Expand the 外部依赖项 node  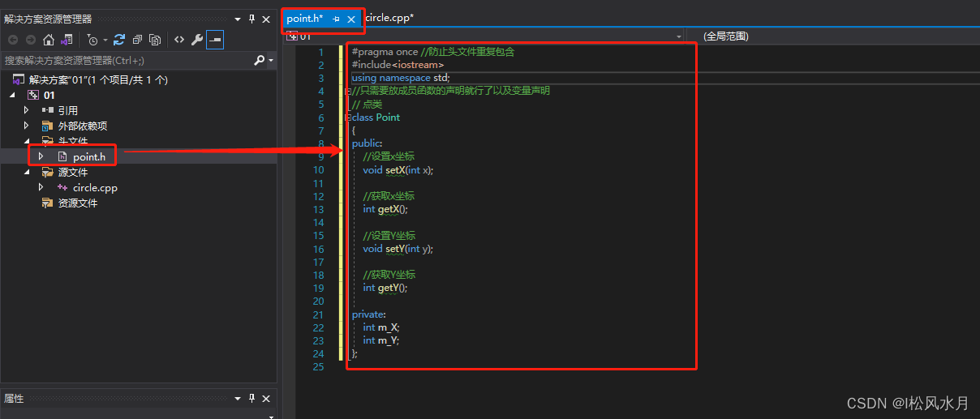pos(26,126)
